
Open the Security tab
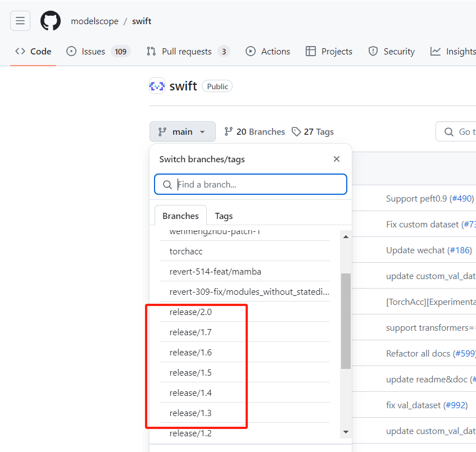[392, 51]
